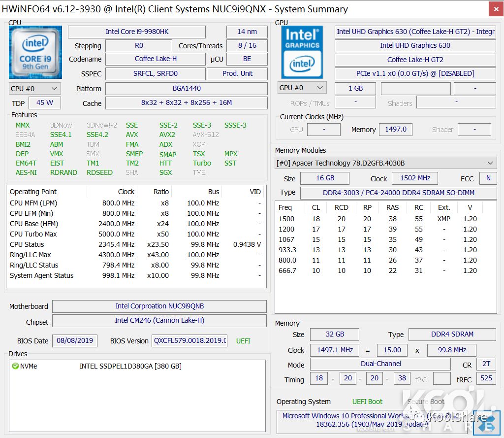The height and width of the screenshot is (438, 504).
Task: Click the Intel UHD Graphics 630 name field
Action: 415,46
